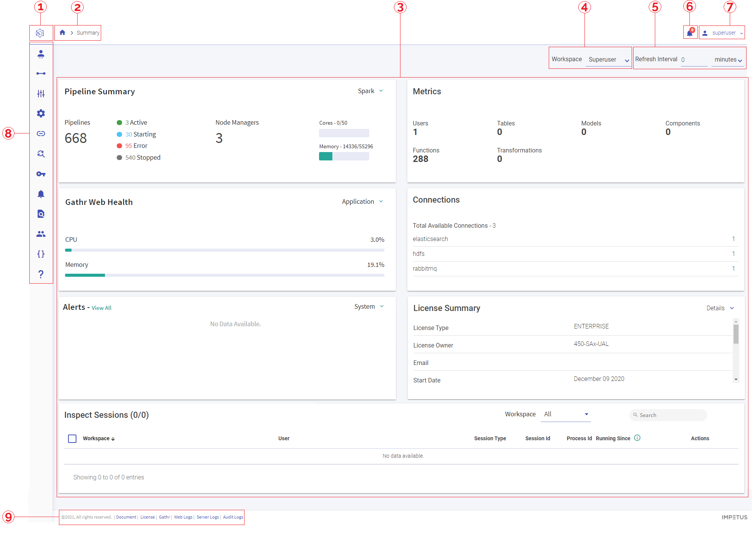Open System dropdown in Alerts

click(369, 306)
